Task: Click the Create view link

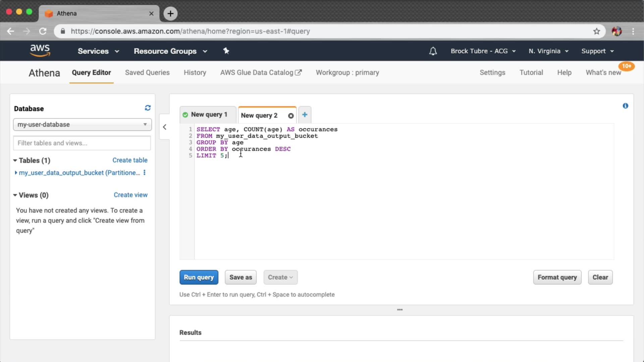Action: pyautogui.click(x=130, y=195)
